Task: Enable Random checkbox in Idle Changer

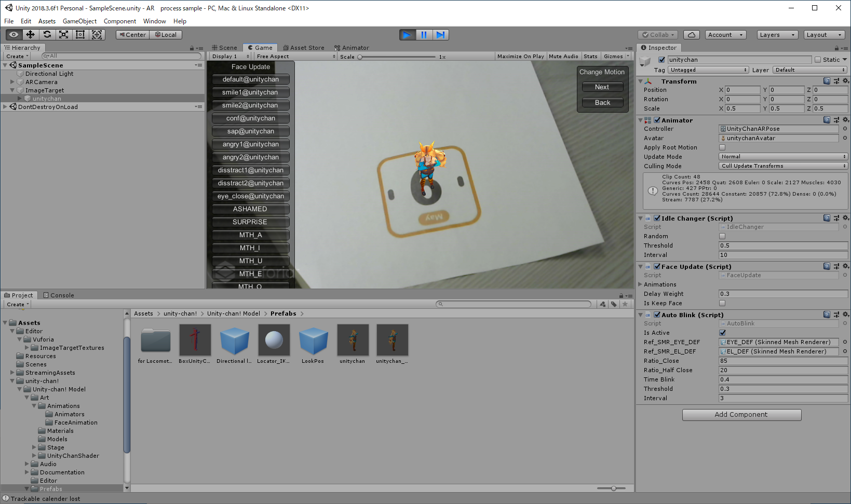Action: point(722,236)
